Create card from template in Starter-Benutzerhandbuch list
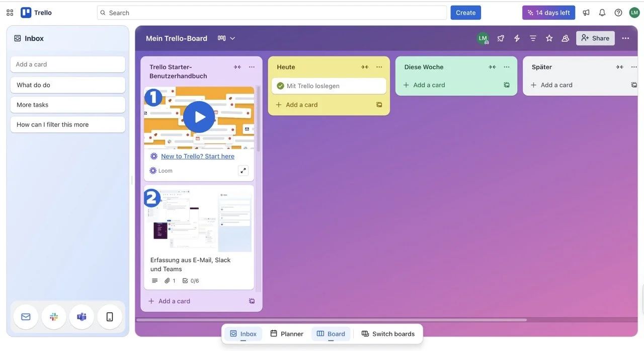644x351 pixels. [252, 301]
